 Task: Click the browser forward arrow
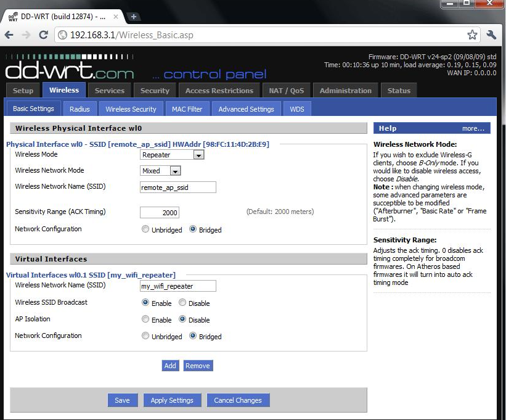26,35
